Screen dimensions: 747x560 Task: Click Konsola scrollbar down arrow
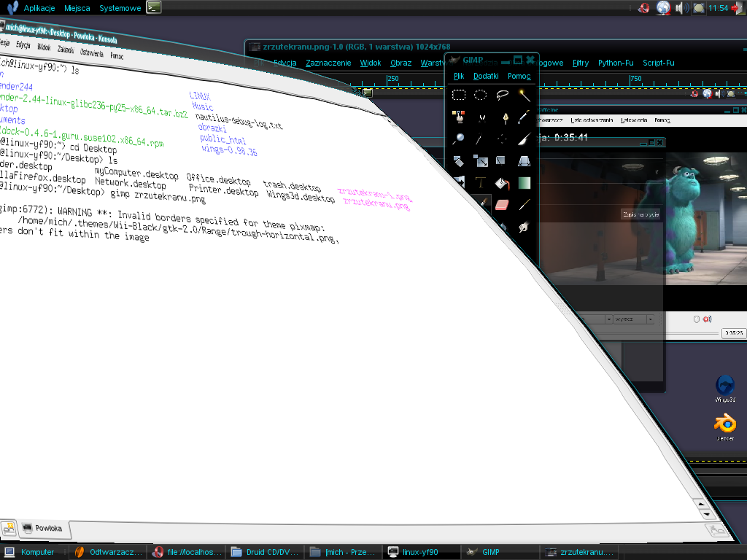coord(706,514)
